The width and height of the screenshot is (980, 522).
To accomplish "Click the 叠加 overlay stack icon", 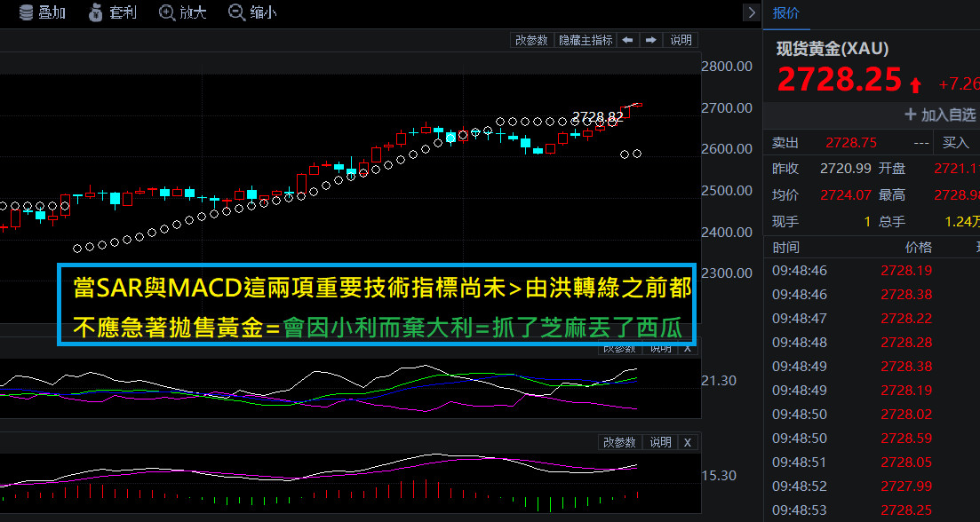I will pyautogui.click(x=26, y=12).
